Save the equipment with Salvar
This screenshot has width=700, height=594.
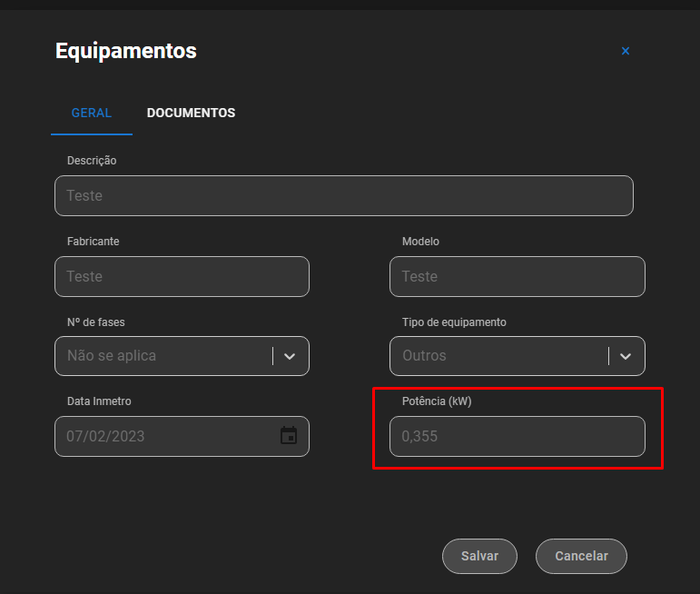coord(479,556)
